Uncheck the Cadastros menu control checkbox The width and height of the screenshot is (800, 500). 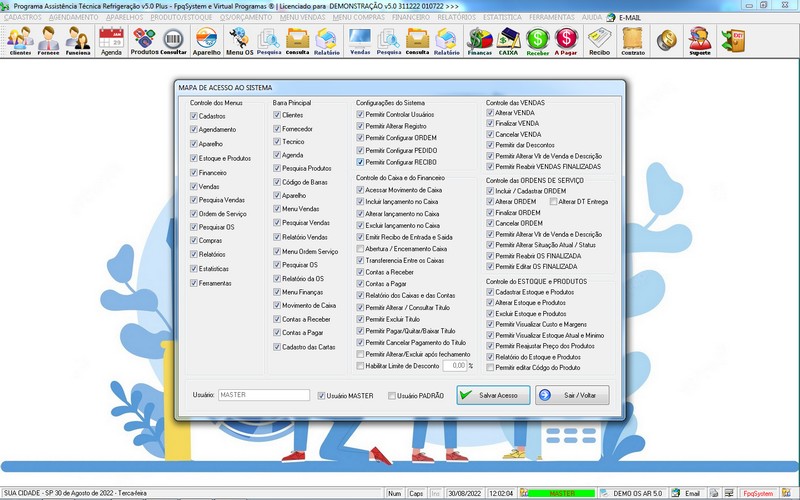pyautogui.click(x=194, y=116)
